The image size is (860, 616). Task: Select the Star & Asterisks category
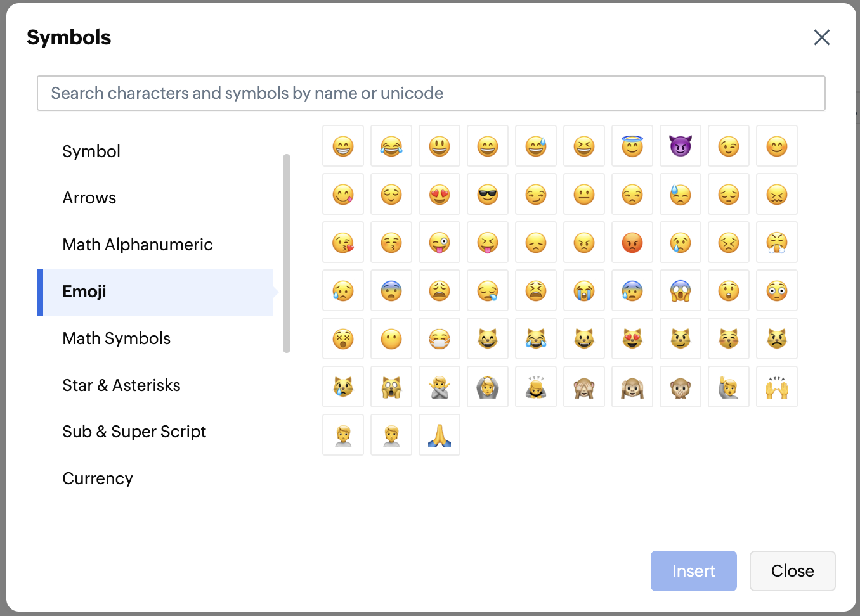click(x=121, y=385)
